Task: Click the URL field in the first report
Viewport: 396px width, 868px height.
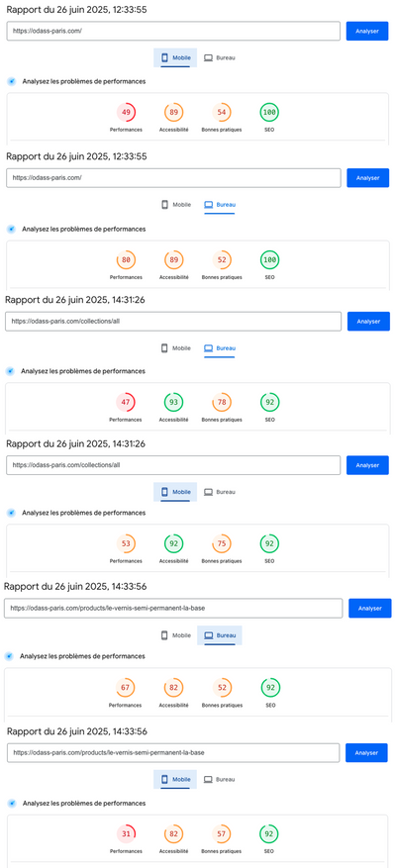Action: (x=173, y=31)
